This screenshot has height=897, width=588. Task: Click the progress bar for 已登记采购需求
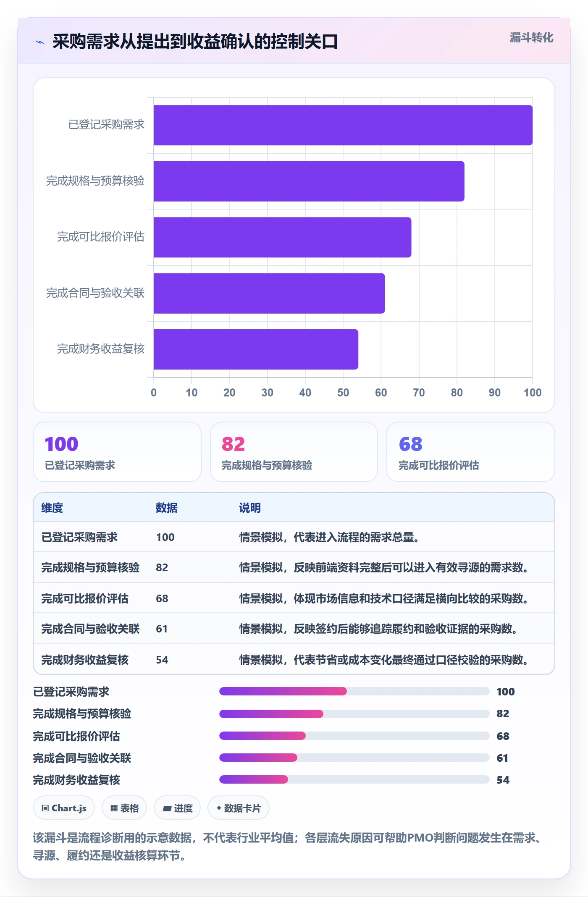(354, 691)
